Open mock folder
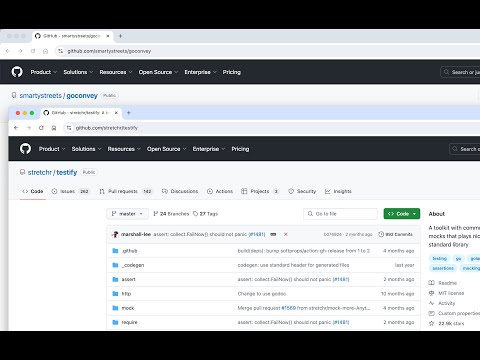This screenshot has width=480, height=360. click(128, 308)
